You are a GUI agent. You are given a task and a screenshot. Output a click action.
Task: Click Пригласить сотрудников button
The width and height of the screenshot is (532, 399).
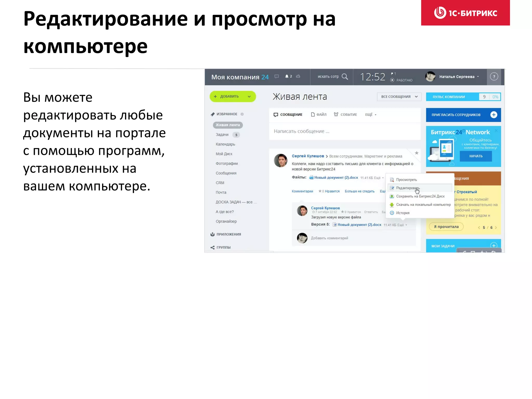[463, 115]
